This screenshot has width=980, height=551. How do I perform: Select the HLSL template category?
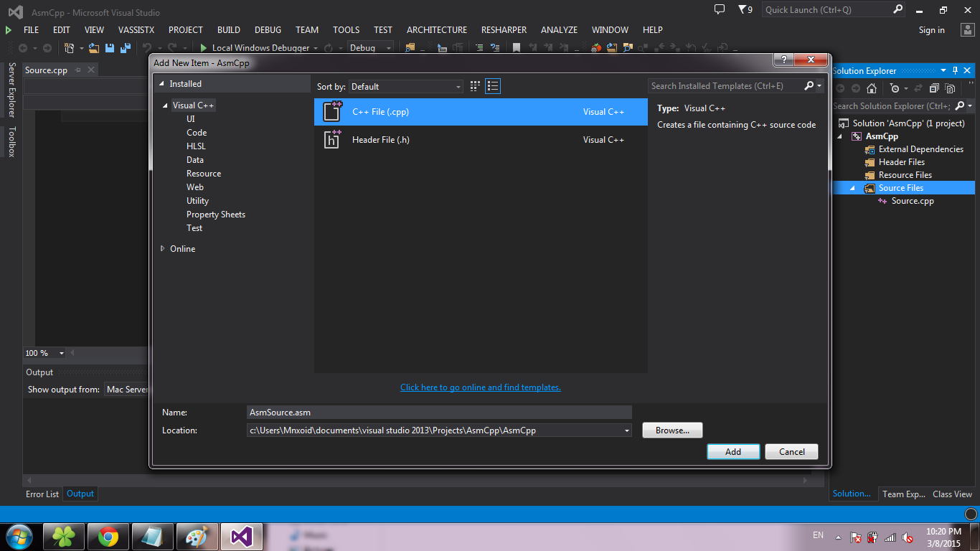coord(196,146)
